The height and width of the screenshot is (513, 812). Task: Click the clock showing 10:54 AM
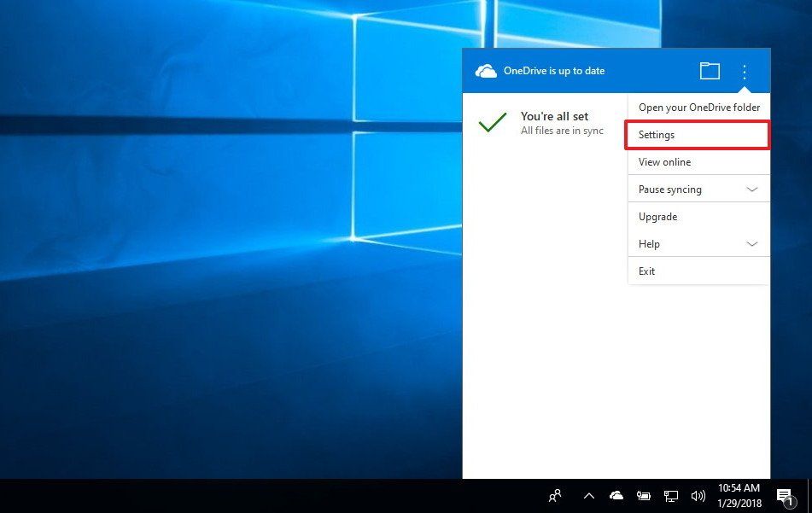pos(739,495)
